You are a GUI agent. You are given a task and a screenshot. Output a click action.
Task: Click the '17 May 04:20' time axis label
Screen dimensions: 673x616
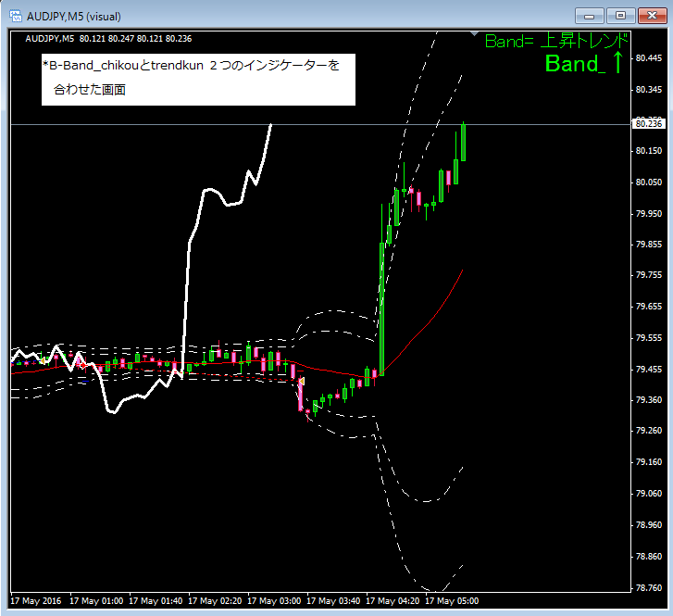pos(393,601)
